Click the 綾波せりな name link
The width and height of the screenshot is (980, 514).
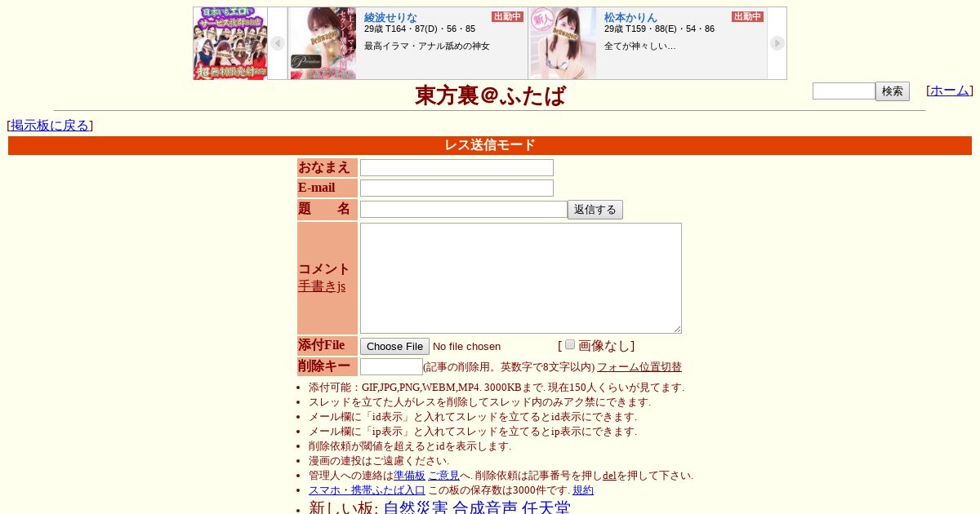point(390,17)
